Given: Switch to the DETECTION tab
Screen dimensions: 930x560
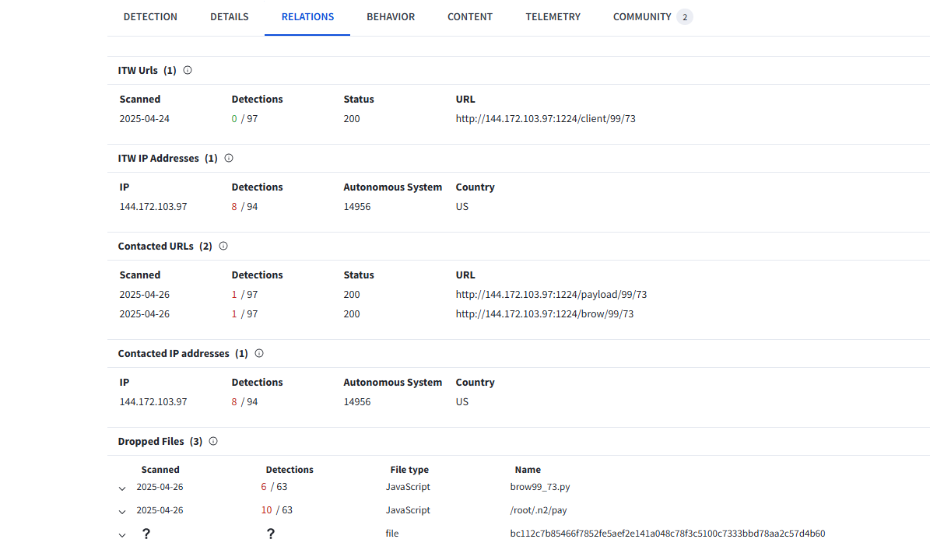Looking at the screenshot, I should [150, 17].
